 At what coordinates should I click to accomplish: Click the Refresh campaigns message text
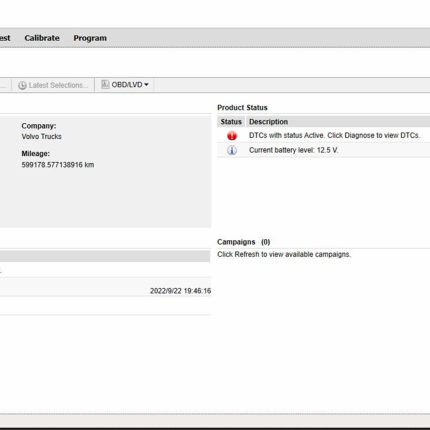[284, 254]
